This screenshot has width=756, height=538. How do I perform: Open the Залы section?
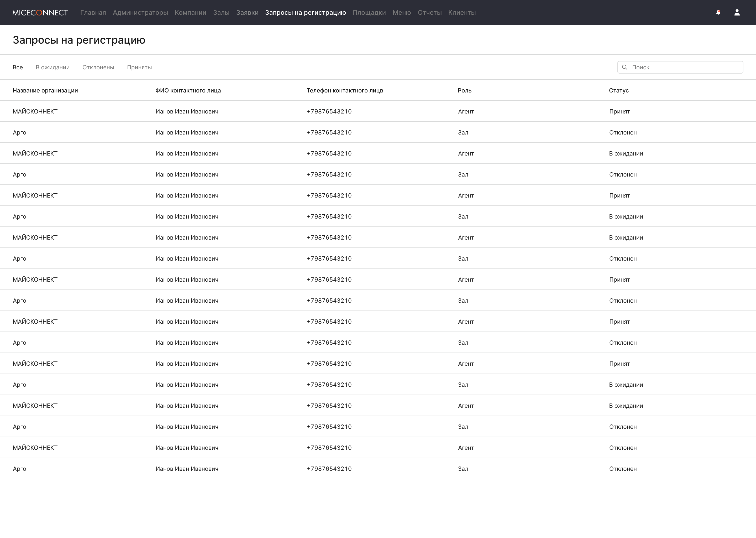pyautogui.click(x=221, y=13)
